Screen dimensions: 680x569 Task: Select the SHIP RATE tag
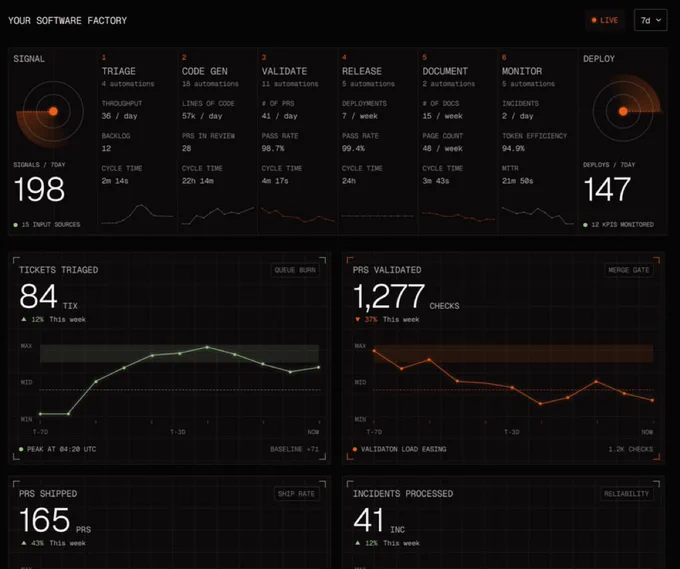[x=296, y=494]
